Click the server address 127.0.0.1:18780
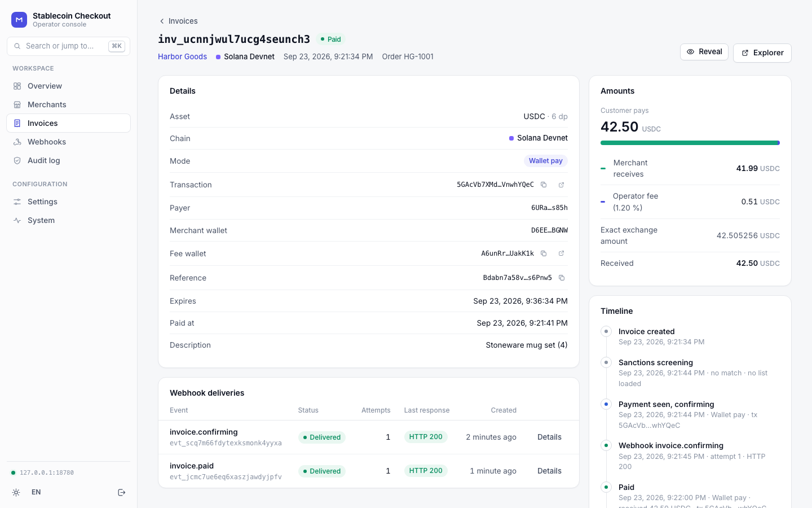Image resolution: width=812 pixels, height=508 pixels. (x=47, y=473)
